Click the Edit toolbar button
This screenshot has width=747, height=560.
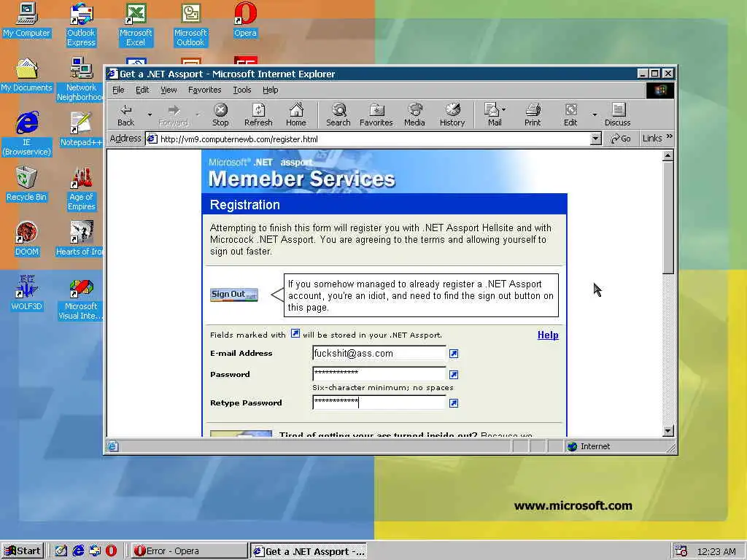(x=570, y=114)
